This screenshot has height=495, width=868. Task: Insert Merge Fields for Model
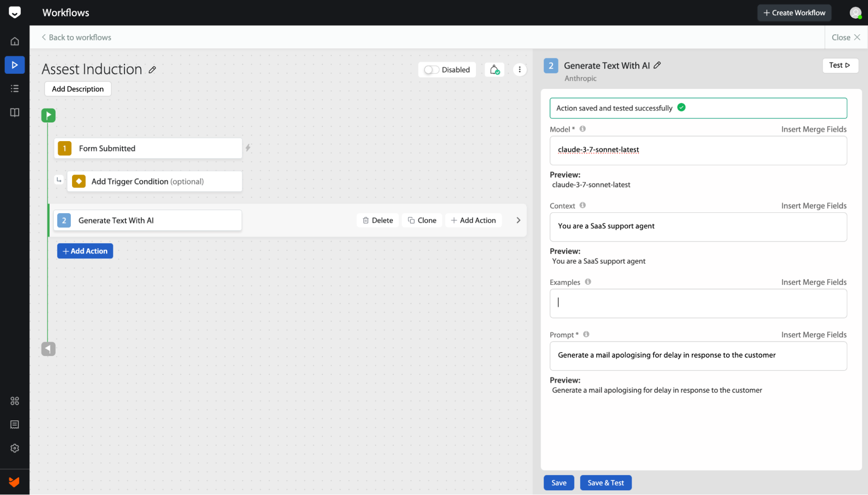pos(814,129)
